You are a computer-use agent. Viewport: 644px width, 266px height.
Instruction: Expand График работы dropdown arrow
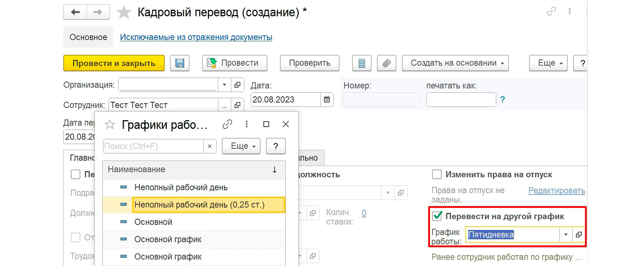[566, 235]
